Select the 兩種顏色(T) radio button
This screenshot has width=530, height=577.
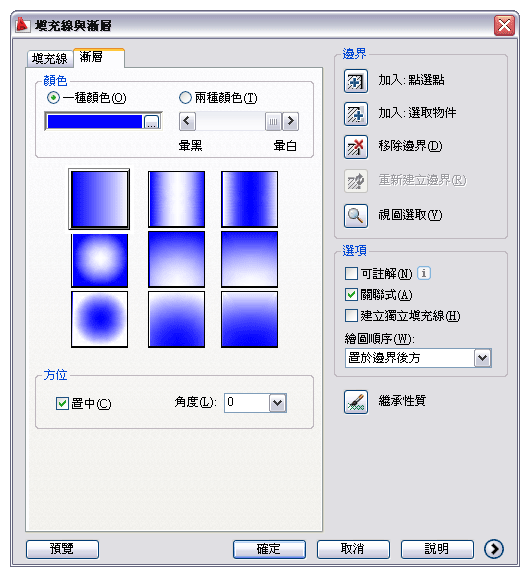pyautogui.click(x=185, y=98)
